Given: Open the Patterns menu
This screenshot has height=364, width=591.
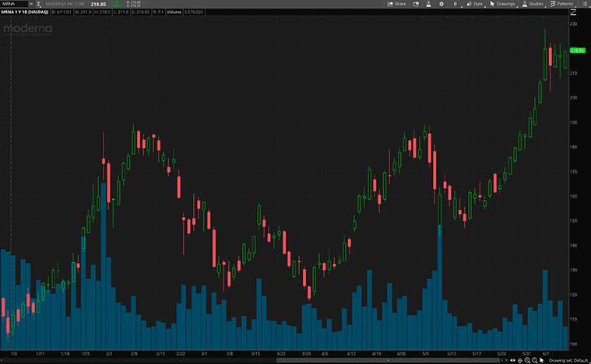Looking at the screenshot, I should 561,4.
